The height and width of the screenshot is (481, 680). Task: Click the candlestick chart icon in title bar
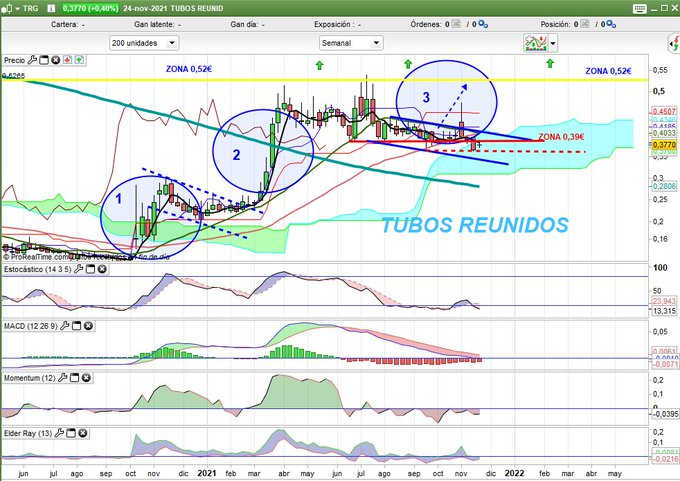coord(6,8)
